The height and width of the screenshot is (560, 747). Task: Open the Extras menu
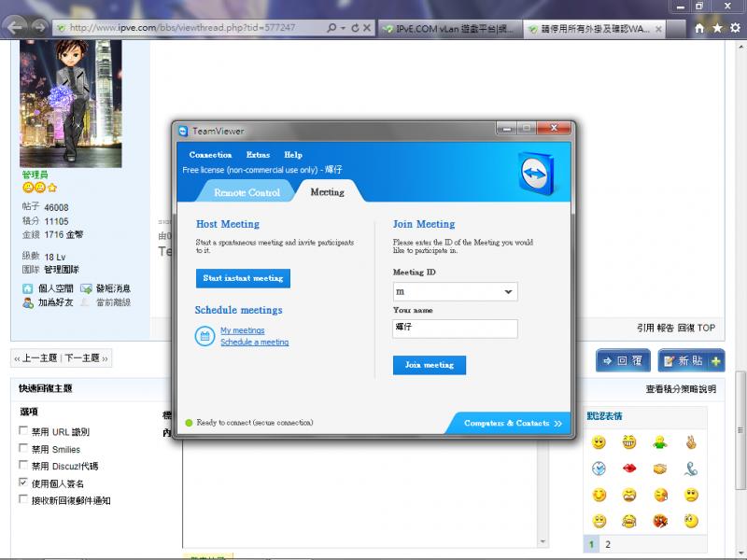[259, 155]
